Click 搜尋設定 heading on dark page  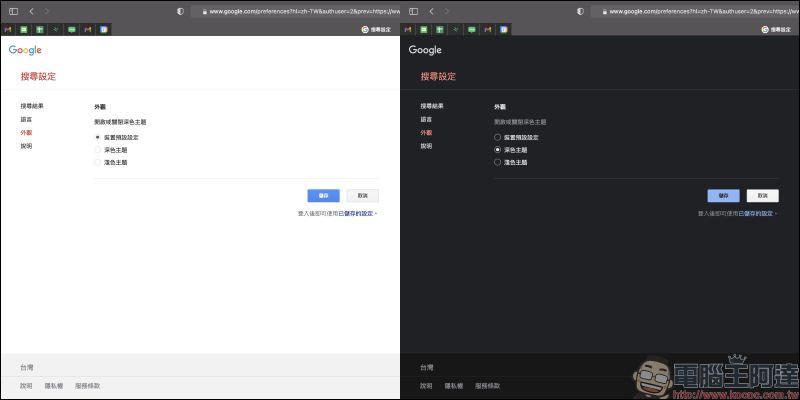[x=438, y=77]
